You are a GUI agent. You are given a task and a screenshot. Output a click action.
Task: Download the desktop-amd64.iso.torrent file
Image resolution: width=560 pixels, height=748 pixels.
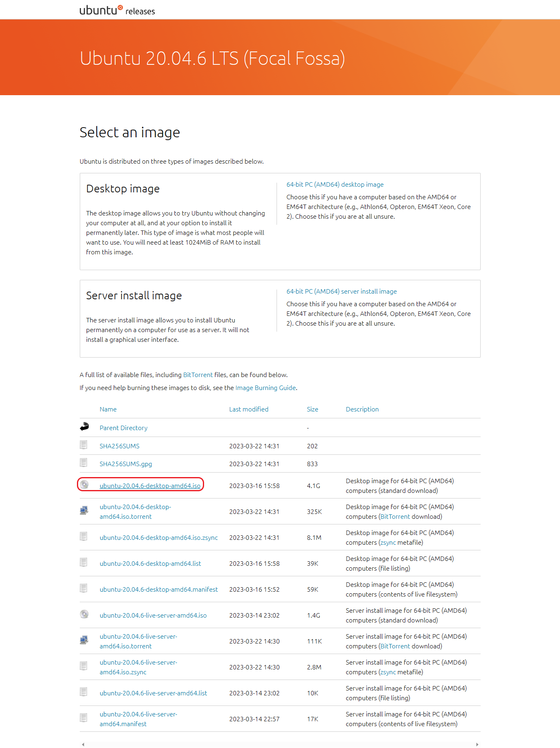[135, 512]
